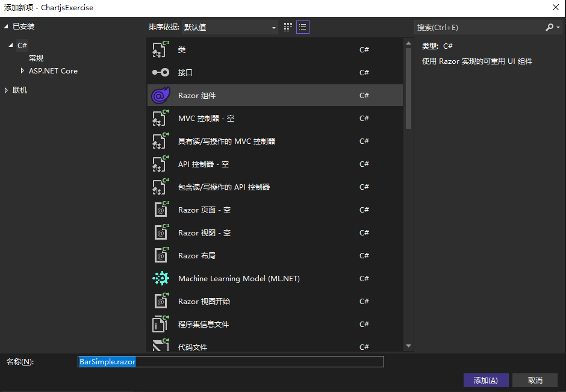Viewport: 566px width, 392px height.
Task: Click the '使用 Razor 实现的可重用 UI 组件' description
Action: point(477,61)
